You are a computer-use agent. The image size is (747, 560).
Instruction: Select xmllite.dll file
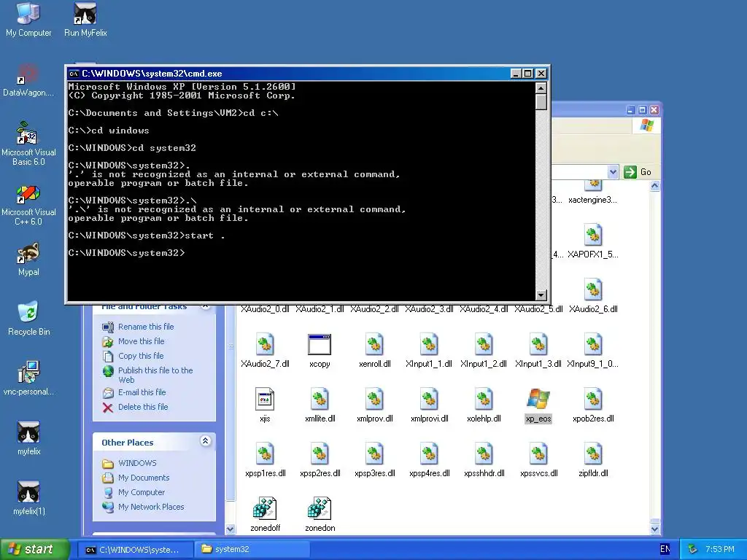[320, 405]
